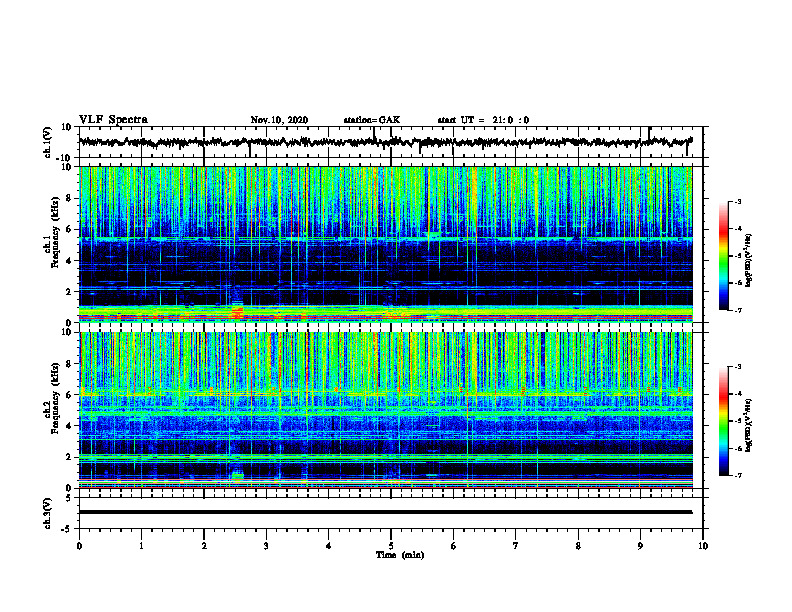Screen dimensions: 792x612
Task: Click the log(PSD) label beside ch.1 colorbar
Action: pyautogui.click(x=748, y=260)
